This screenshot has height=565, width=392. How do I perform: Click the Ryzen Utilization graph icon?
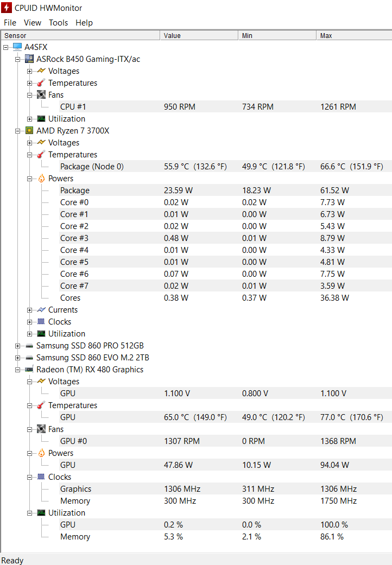(41, 334)
